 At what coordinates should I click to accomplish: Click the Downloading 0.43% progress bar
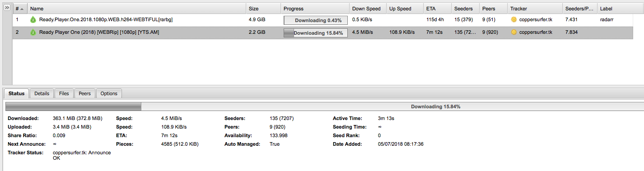[316, 20]
